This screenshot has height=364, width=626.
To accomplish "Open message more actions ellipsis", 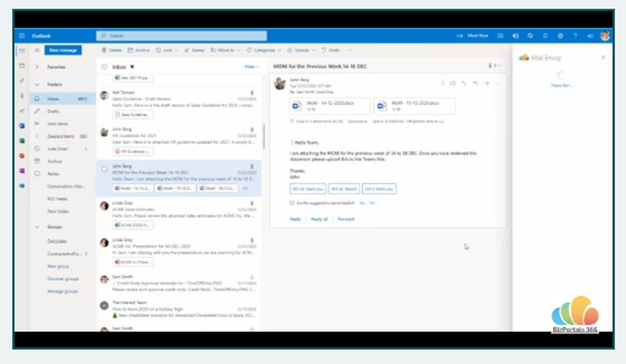I will coord(498,83).
